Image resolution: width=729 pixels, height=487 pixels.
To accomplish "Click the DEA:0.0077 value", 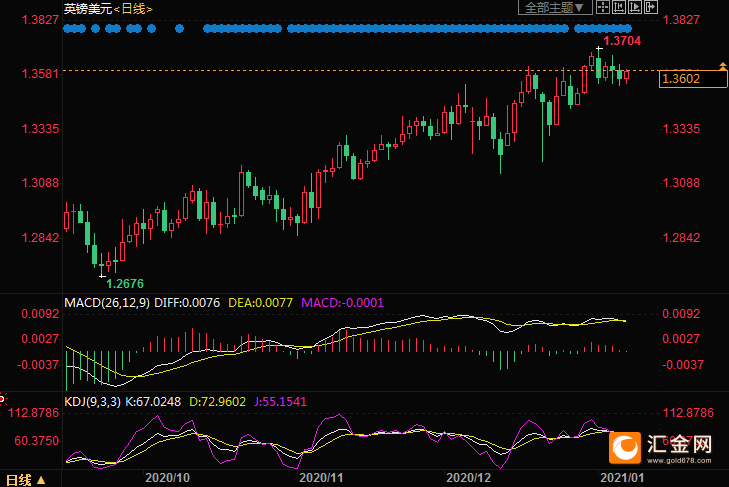I will pyautogui.click(x=260, y=303).
